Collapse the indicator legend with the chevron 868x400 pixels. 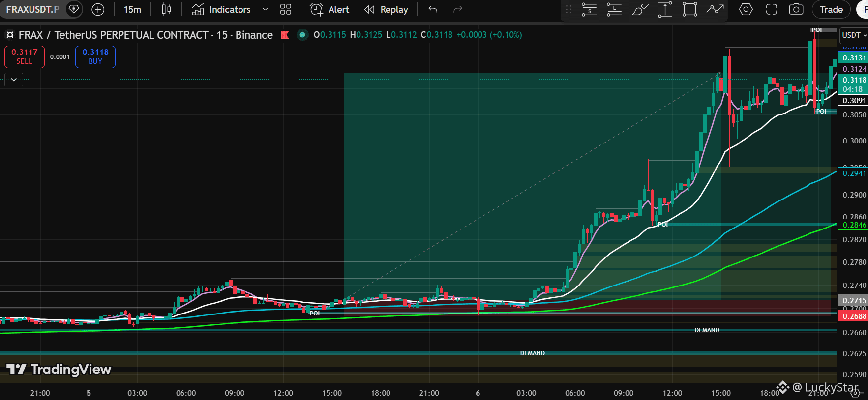click(14, 79)
